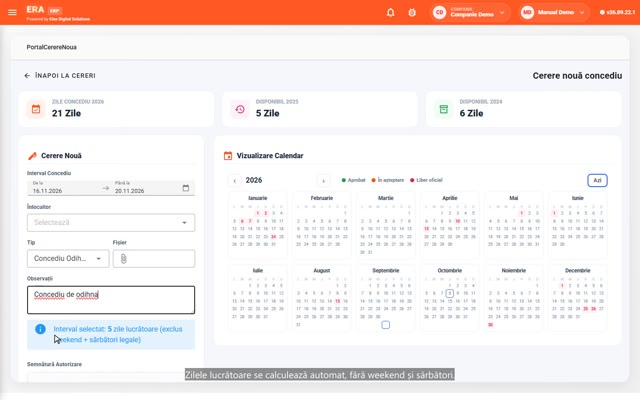The width and height of the screenshot is (640, 400).
Task: Open the Manual Demo user menu
Action: pyautogui.click(x=554, y=12)
